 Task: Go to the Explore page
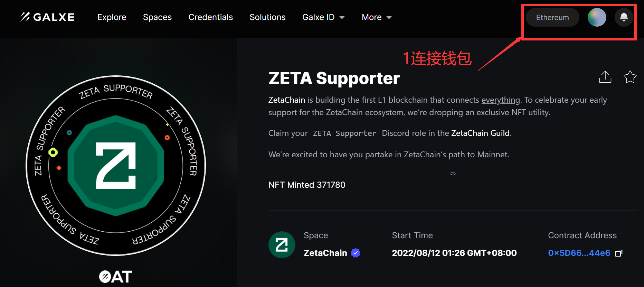[112, 17]
